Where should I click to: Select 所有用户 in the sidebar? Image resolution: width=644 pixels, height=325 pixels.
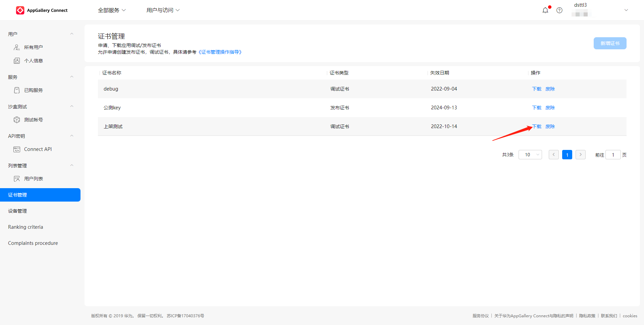(34, 47)
